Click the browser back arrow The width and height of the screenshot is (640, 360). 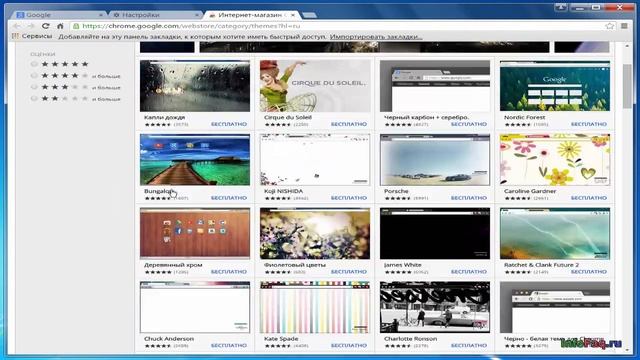coord(17,26)
